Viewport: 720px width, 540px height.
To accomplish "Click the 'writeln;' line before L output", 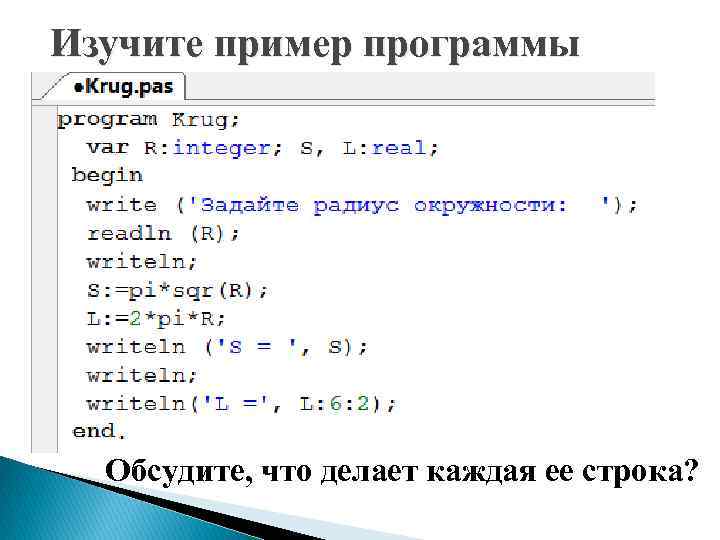I will [x=141, y=376].
